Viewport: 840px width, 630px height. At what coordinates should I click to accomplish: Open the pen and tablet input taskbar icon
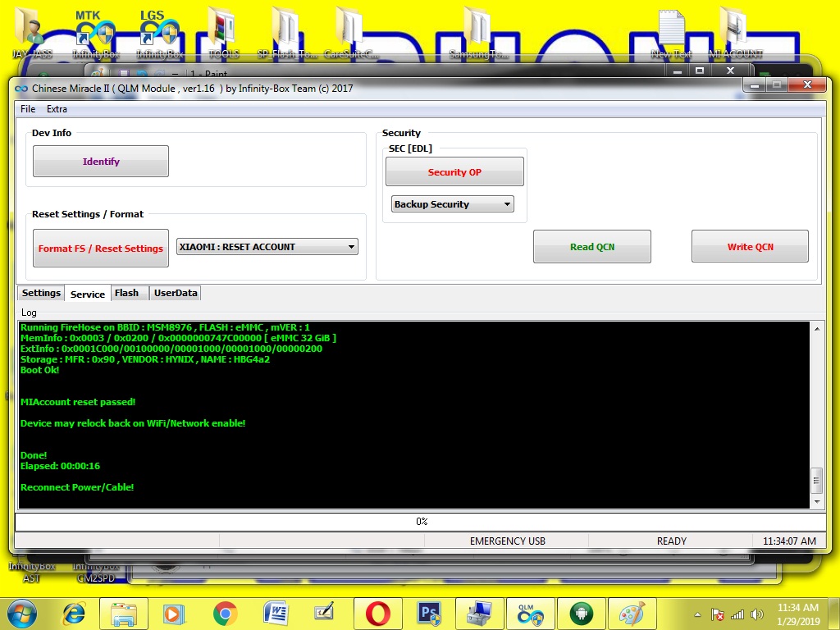coord(325,614)
